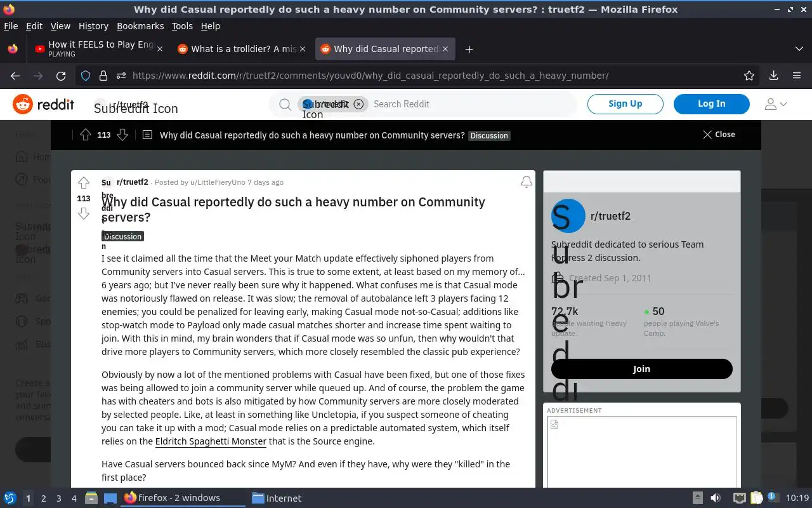The image size is (812, 508).
Task: Open the 'firefox - 2 windows' taskbar item
Action: (x=183, y=498)
